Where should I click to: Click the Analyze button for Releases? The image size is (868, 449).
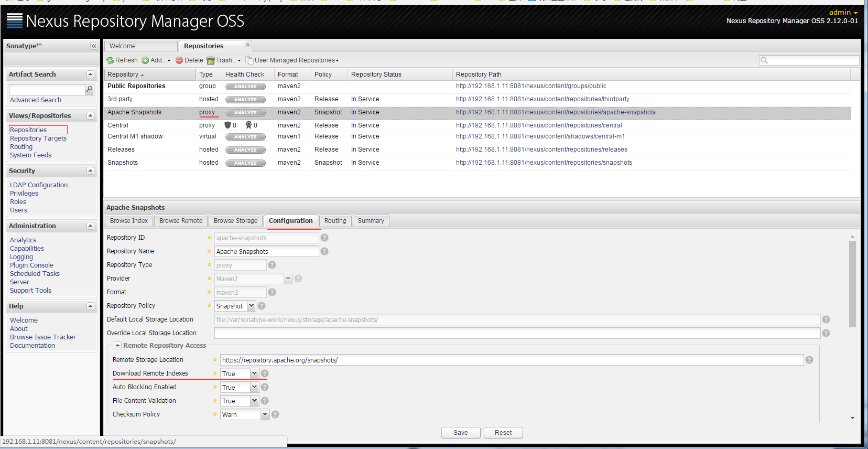(x=245, y=150)
